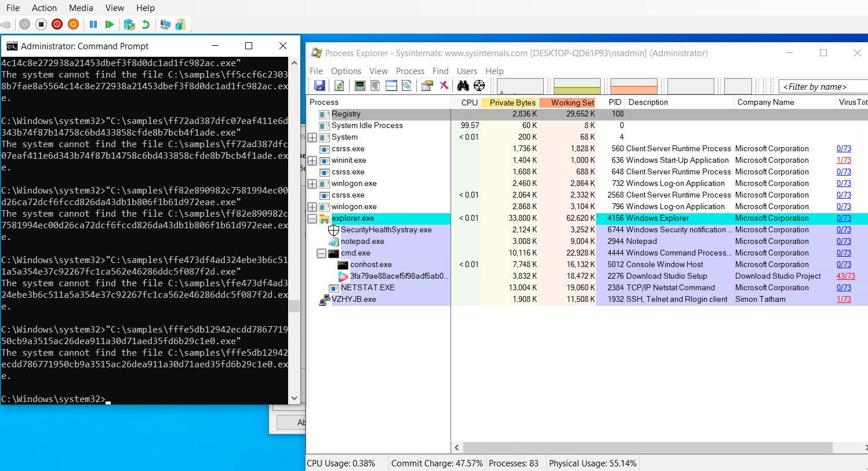Click the Properties icon in Process Explorer toolbar
This screenshot has height=471, width=868.
pyautogui.click(x=427, y=86)
